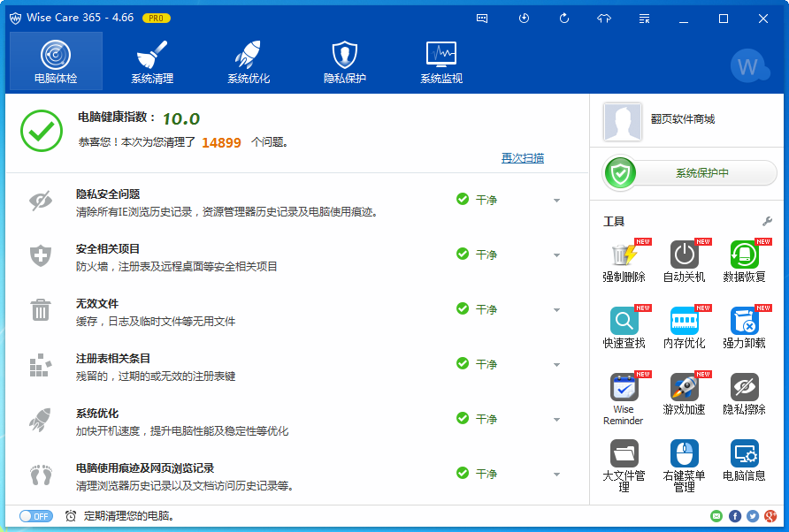
Task: Click the footprints icon of 电脑使用痕迹 row
Action: [41, 475]
